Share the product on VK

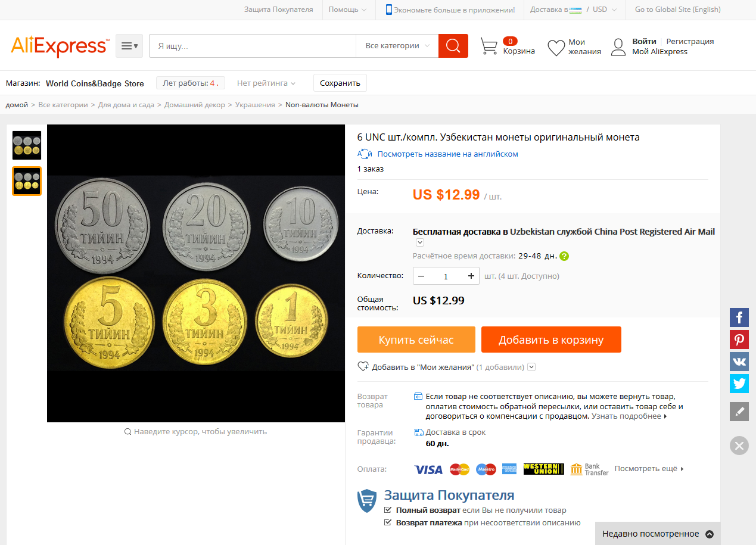[739, 362]
